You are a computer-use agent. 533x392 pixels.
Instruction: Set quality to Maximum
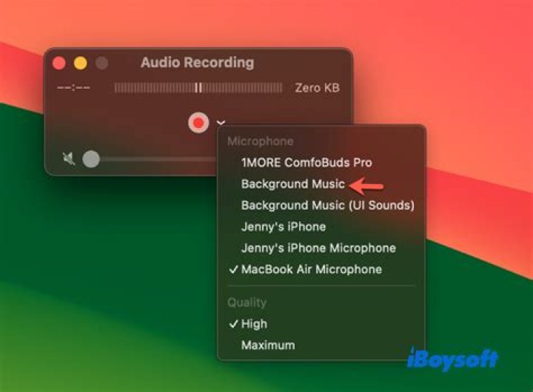(x=268, y=345)
